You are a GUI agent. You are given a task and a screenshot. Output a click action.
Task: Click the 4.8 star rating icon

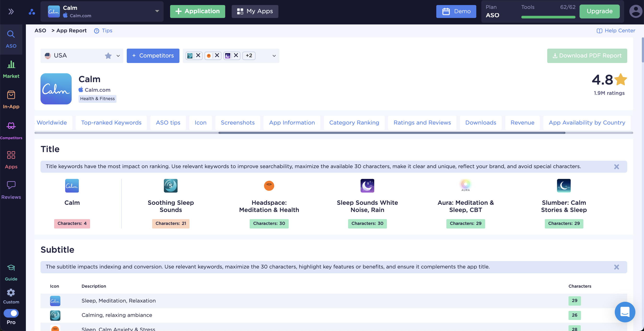621,80
